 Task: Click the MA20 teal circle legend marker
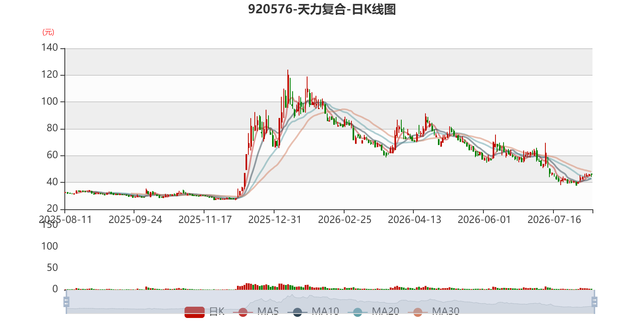(x=357, y=312)
